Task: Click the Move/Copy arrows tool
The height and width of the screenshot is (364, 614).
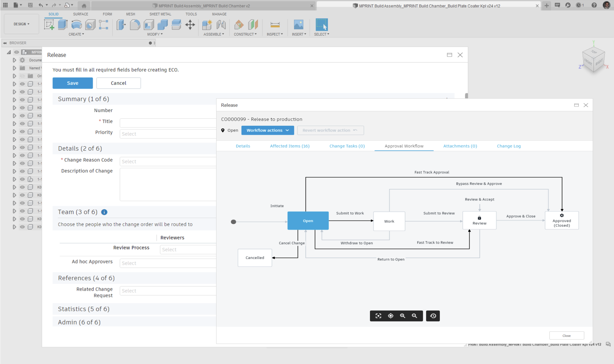Action: pos(190,25)
